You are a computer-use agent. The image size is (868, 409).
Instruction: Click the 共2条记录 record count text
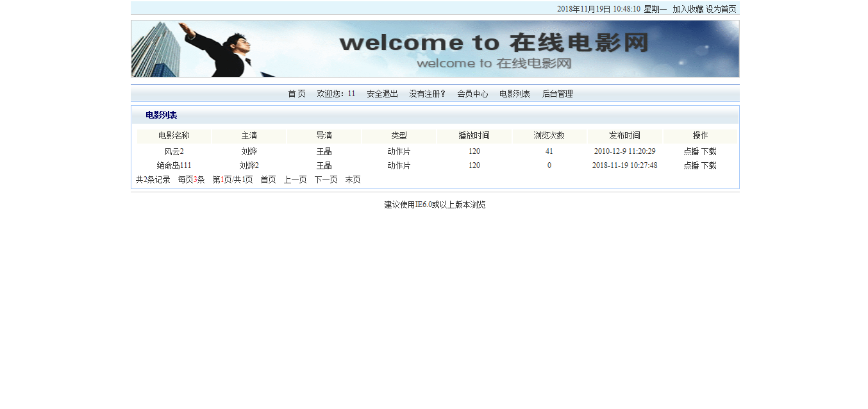coord(153,179)
